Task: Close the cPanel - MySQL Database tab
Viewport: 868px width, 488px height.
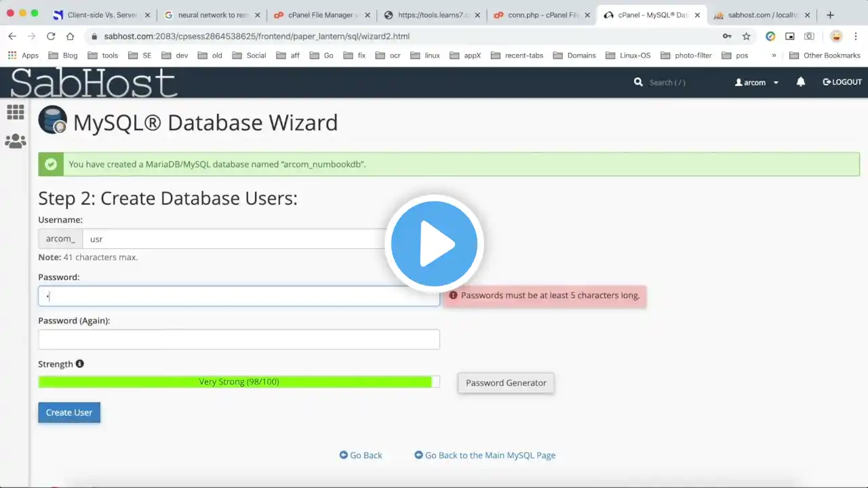Action: (x=697, y=15)
